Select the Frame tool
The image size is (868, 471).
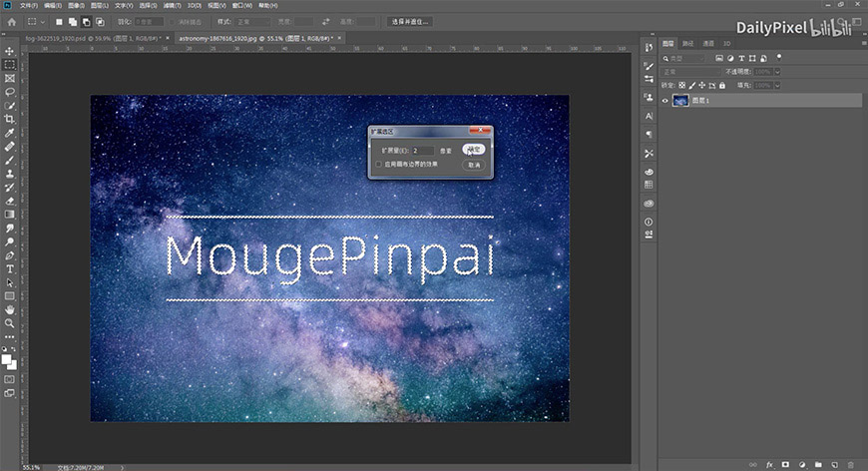pyautogui.click(x=9, y=79)
